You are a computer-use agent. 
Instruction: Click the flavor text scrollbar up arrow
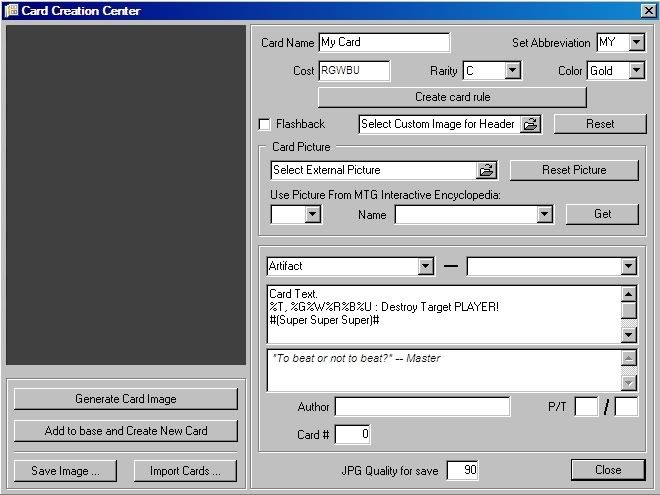(628, 358)
